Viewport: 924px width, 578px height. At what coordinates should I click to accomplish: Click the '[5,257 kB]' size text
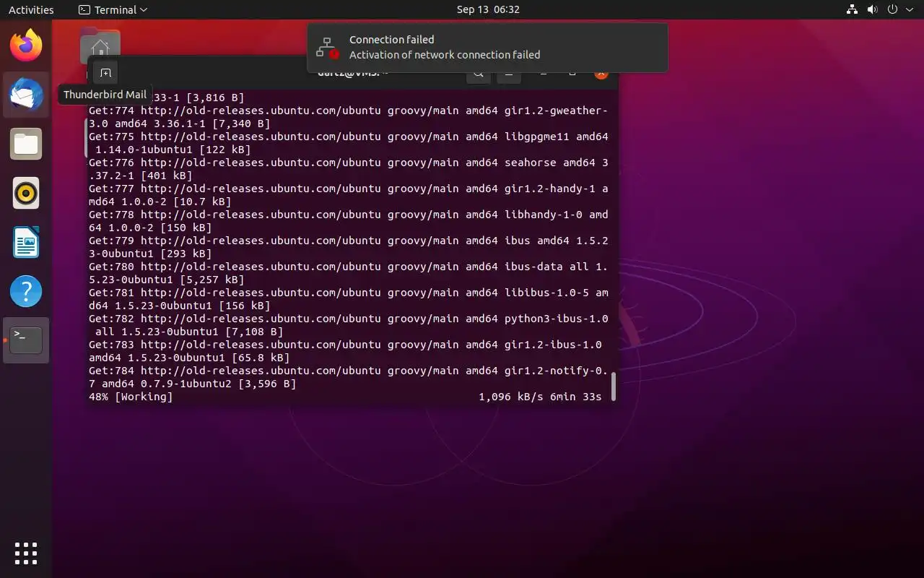pos(212,280)
